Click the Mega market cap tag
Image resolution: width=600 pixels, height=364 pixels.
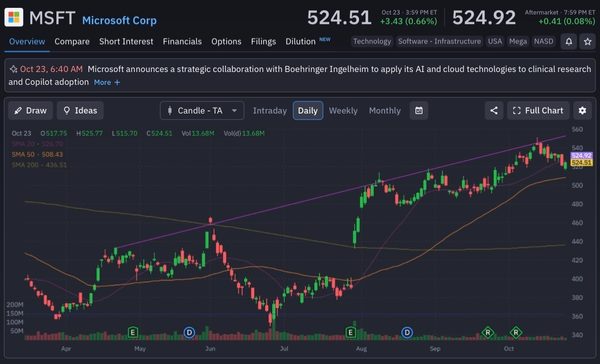point(518,41)
